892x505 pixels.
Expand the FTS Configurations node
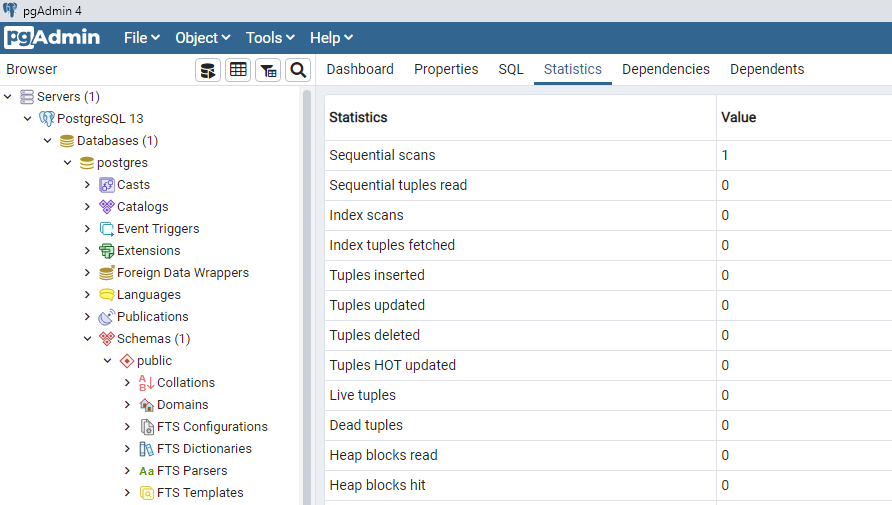click(x=127, y=427)
